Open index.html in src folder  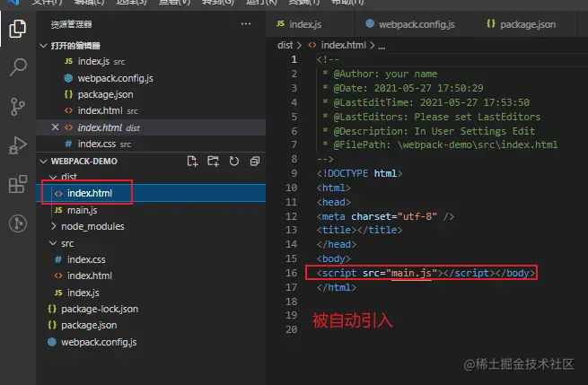click(151, 276)
